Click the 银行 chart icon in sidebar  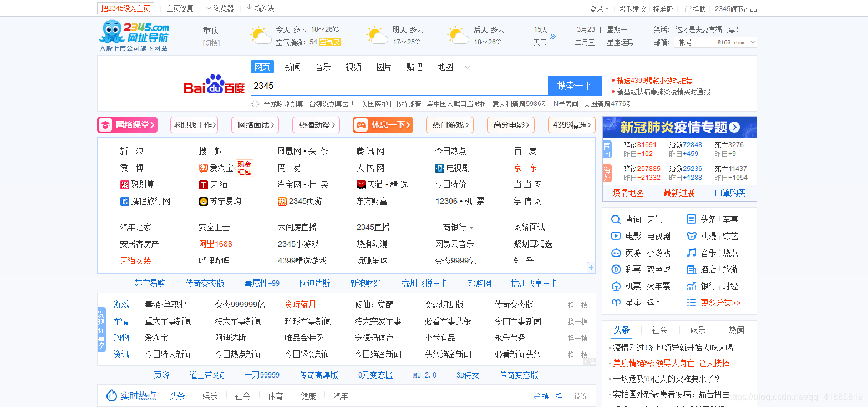(691, 286)
